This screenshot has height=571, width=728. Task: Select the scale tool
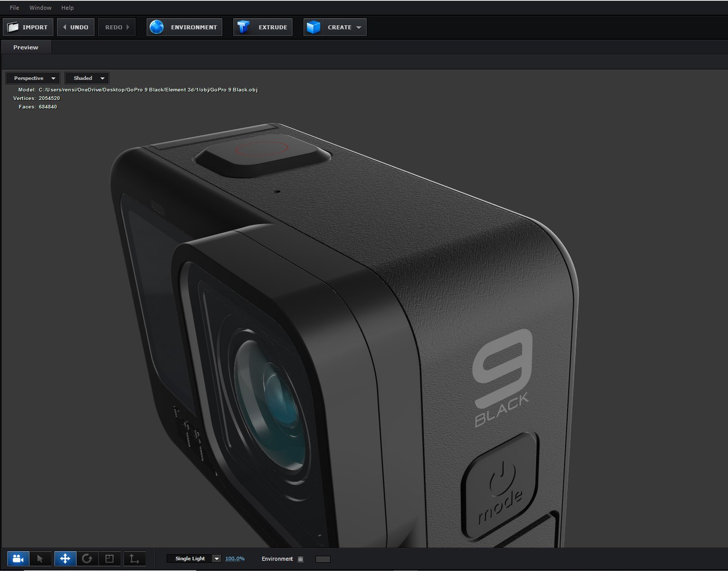pyautogui.click(x=110, y=558)
